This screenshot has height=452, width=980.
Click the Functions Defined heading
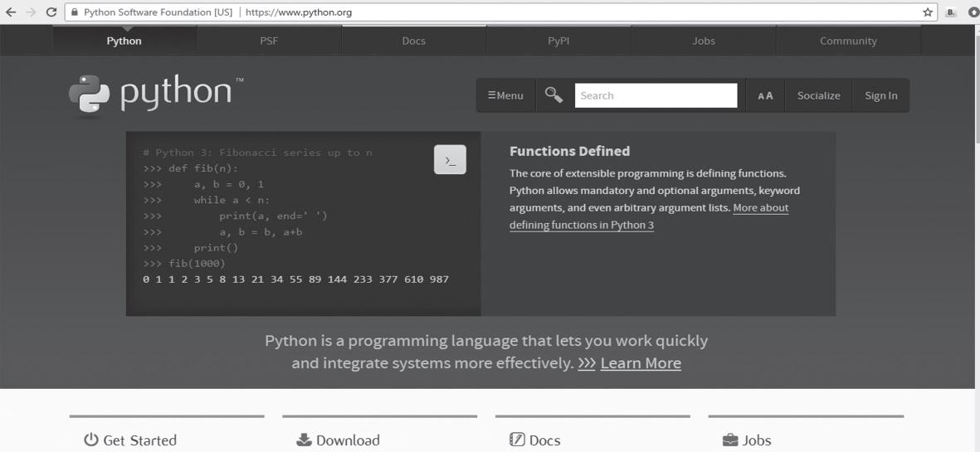click(x=570, y=151)
